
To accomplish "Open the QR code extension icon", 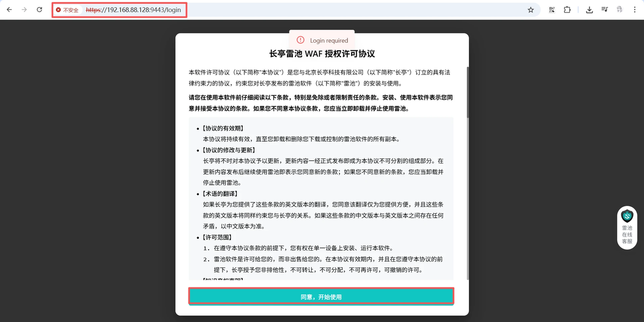I will point(552,10).
